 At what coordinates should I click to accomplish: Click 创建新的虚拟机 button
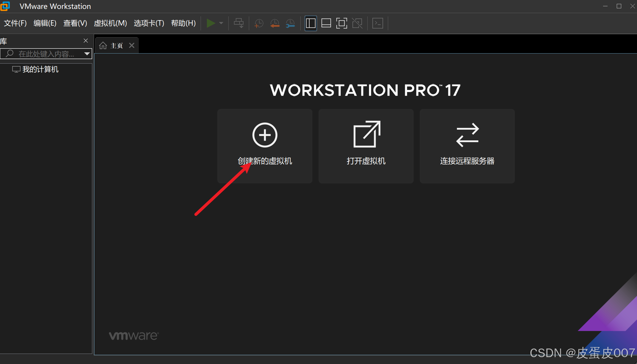coord(265,146)
